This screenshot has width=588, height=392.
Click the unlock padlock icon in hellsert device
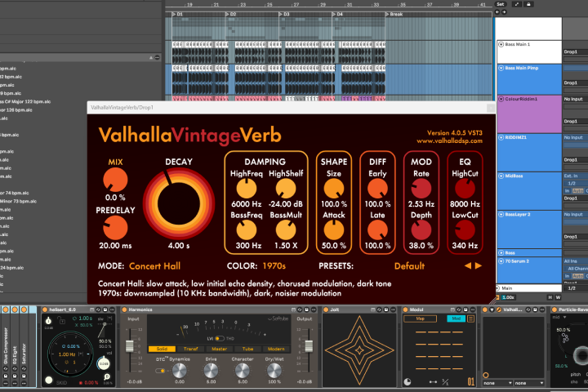(61, 320)
